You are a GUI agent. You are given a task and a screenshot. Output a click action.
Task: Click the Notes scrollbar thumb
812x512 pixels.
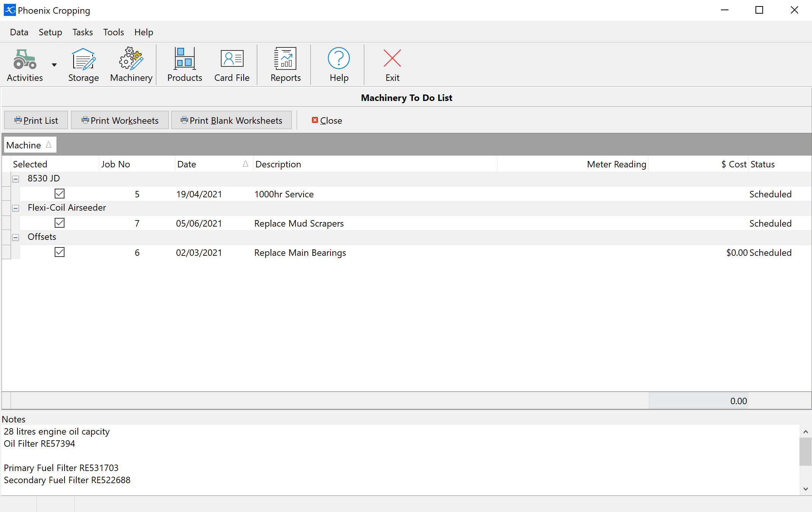pyautogui.click(x=806, y=452)
